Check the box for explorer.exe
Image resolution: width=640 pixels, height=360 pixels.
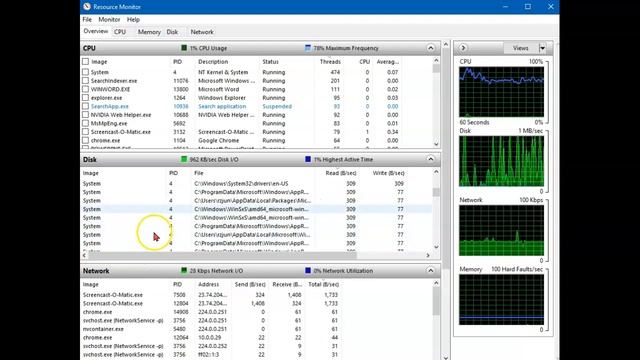click(85, 98)
